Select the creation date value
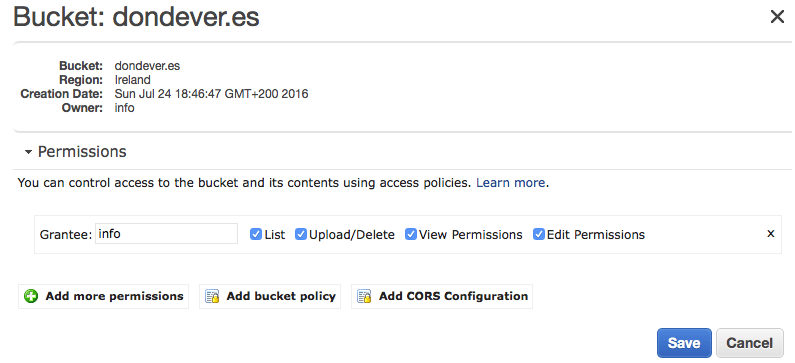The height and width of the screenshot is (363, 795). (x=211, y=94)
